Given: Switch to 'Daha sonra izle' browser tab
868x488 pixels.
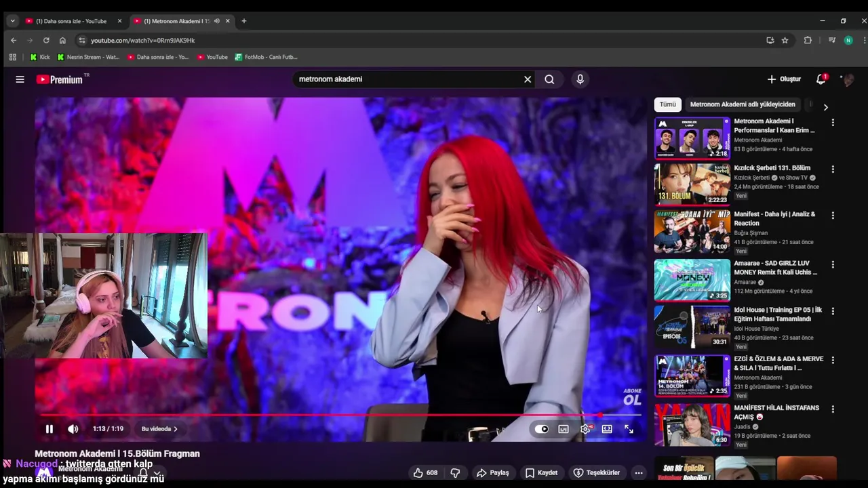Looking at the screenshot, I should coord(71,21).
